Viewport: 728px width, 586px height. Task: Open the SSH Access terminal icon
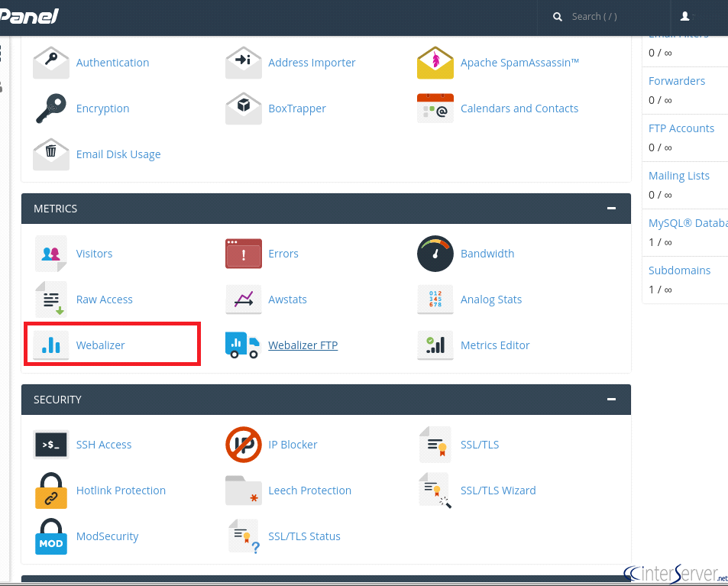[51, 445]
